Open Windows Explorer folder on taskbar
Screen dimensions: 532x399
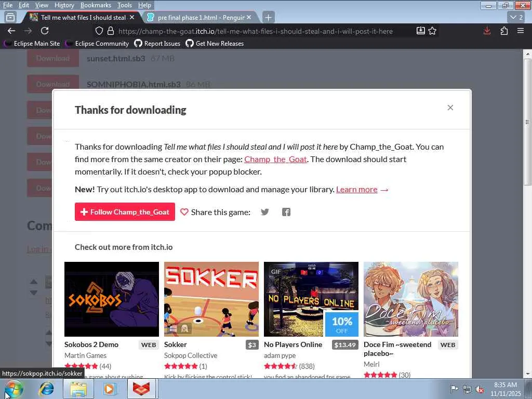point(78,389)
